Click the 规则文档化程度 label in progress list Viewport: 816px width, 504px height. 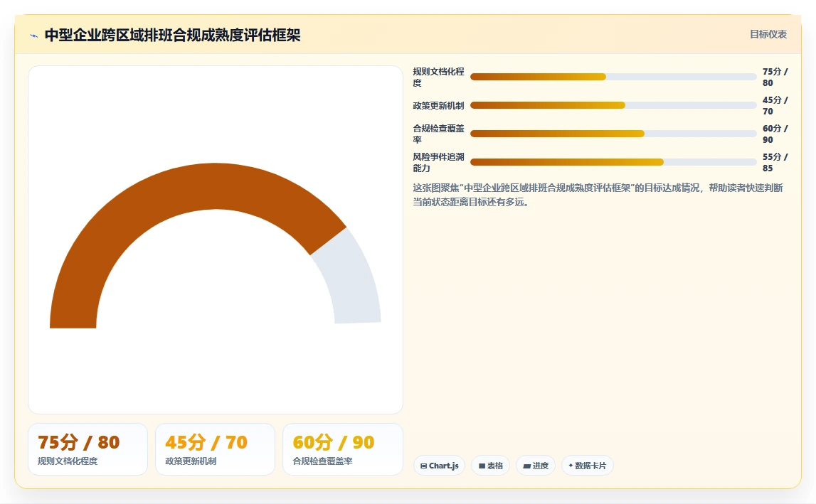tap(438, 77)
